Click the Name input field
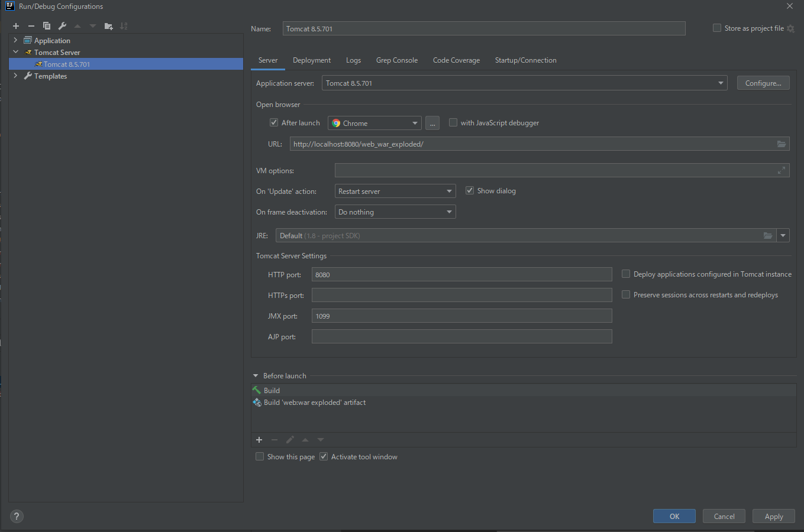Image resolution: width=804 pixels, height=532 pixels. [484, 28]
